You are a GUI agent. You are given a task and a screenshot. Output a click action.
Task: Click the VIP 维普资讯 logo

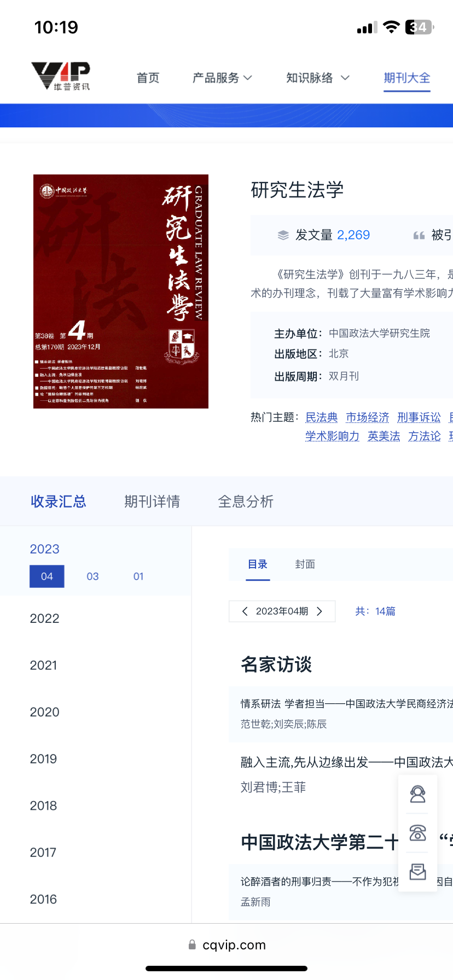click(61, 76)
